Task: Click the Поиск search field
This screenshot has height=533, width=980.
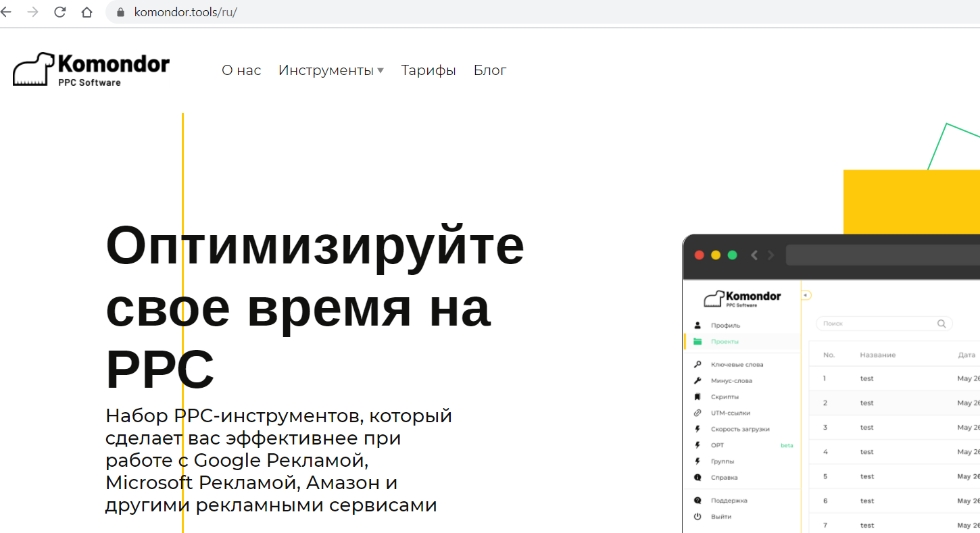Action: [879, 324]
